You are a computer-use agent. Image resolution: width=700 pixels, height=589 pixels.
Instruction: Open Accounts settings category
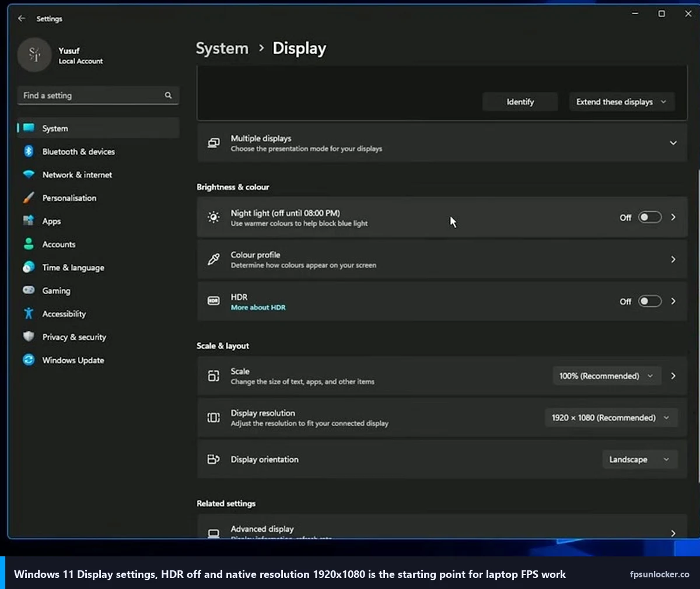point(98,244)
